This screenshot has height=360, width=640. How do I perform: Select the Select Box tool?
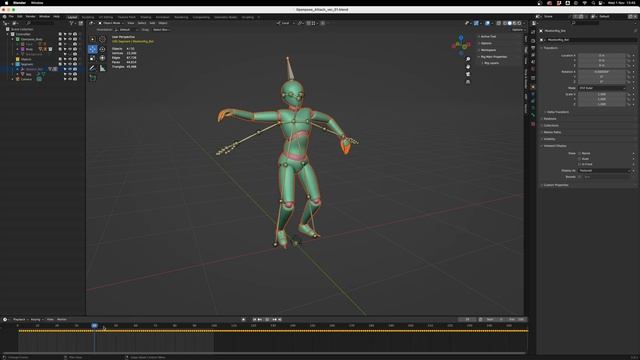coord(93,39)
